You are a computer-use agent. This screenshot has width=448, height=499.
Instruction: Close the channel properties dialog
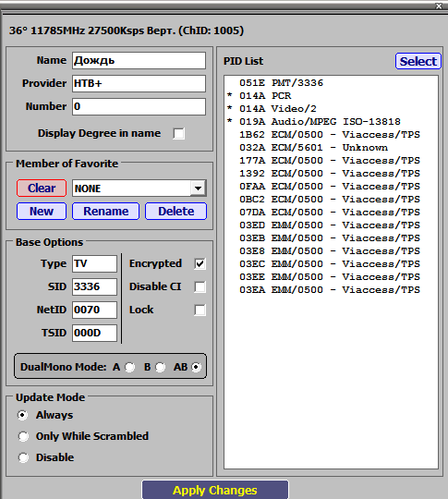(439, 6)
